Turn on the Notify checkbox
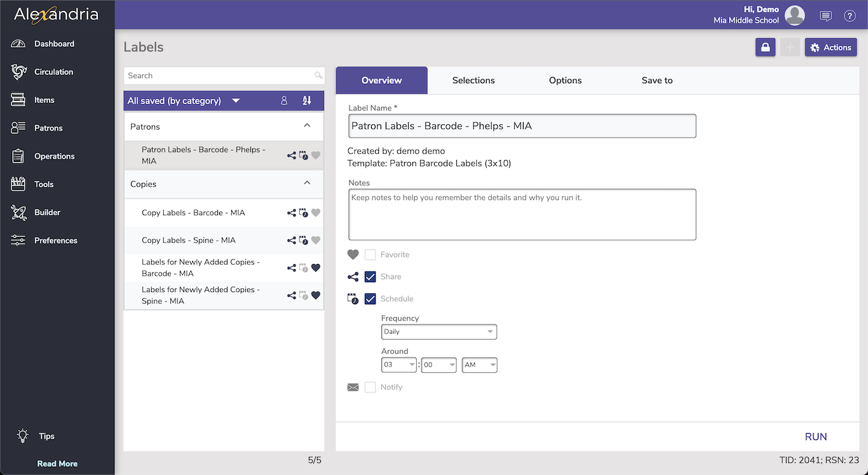This screenshot has height=475, width=868. click(370, 387)
